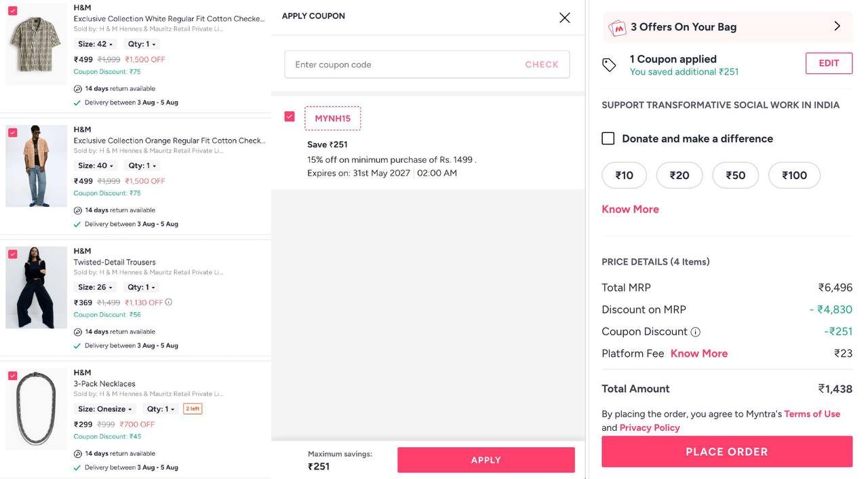Open 3-Pack Necklaces product title
The image size is (868, 479).
104,383
